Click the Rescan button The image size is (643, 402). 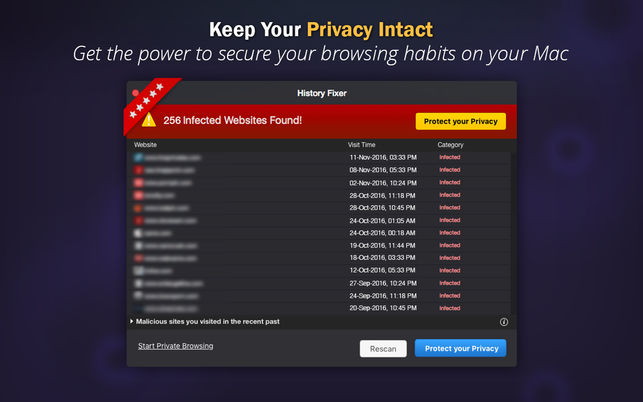coord(383,349)
